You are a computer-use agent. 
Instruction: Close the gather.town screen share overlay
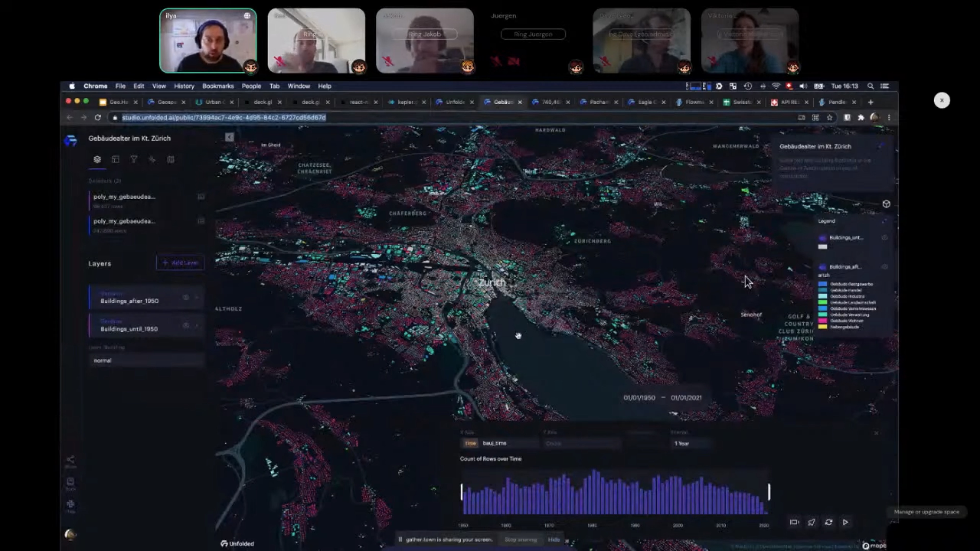pos(942,101)
